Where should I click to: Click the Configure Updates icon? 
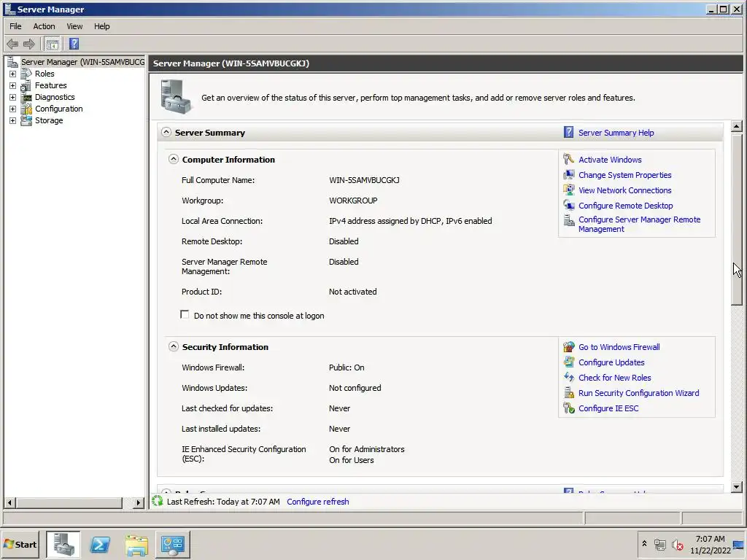coord(568,362)
